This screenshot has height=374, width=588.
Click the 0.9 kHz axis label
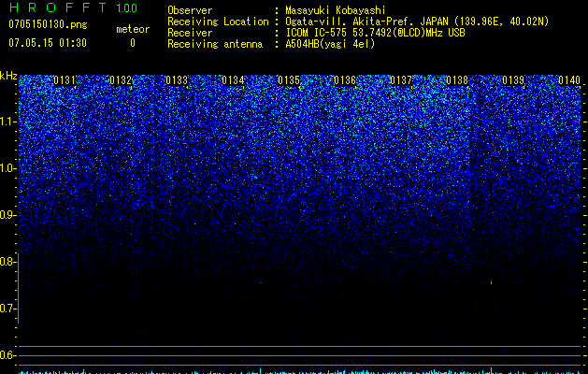coord(8,215)
